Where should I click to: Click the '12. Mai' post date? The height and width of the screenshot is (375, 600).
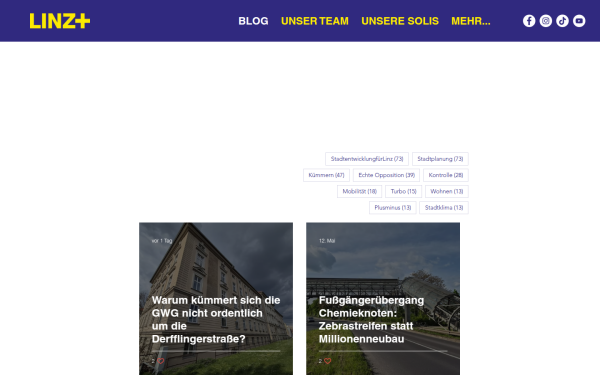pos(327,241)
